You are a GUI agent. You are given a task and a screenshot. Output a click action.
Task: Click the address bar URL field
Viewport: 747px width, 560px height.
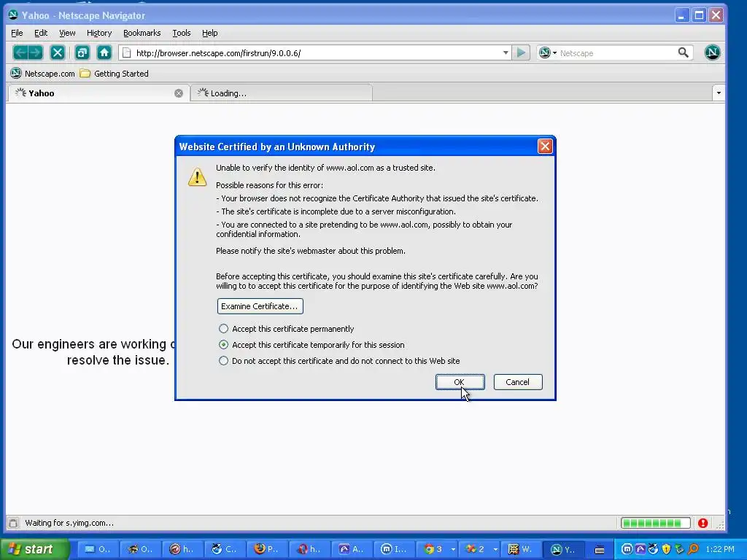click(x=317, y=52)
